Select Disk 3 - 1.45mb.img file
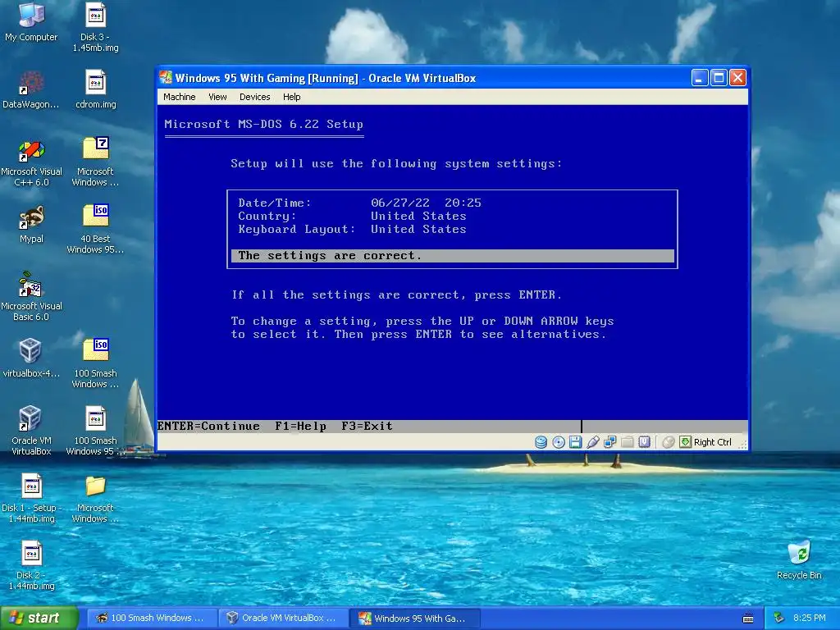Image resolution: width=840 pixels, height=630 pixels. click(x=96, y=27)
